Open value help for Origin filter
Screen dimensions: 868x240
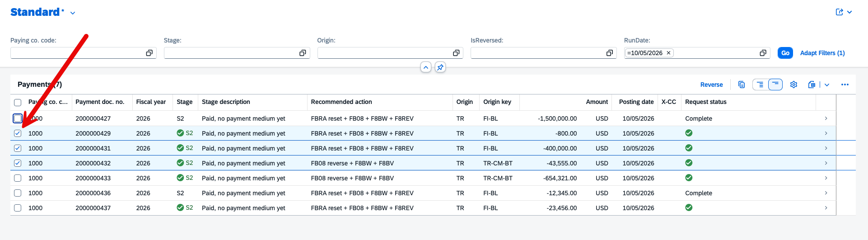pyautogui.click(x=456, y=53)
